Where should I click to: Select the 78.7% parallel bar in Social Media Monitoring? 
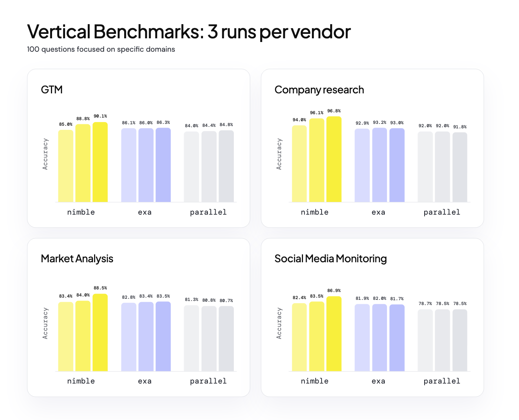pyautogui.click(x=425, y=340)
